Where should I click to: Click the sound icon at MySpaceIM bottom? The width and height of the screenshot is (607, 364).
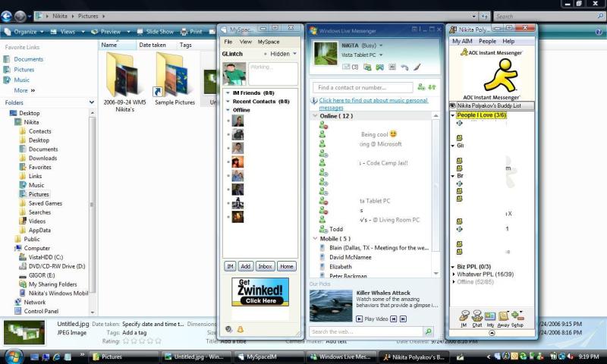[229, 329]
